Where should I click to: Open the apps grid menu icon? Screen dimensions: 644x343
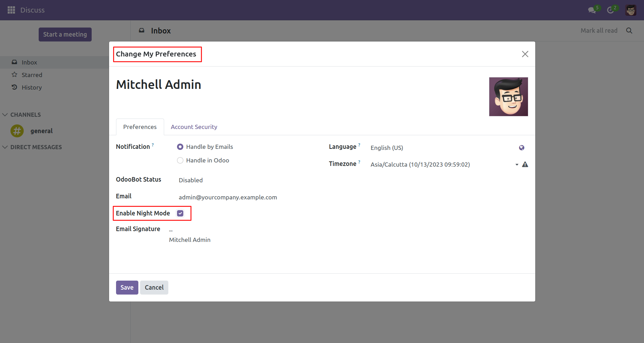[x=11, y=10]
